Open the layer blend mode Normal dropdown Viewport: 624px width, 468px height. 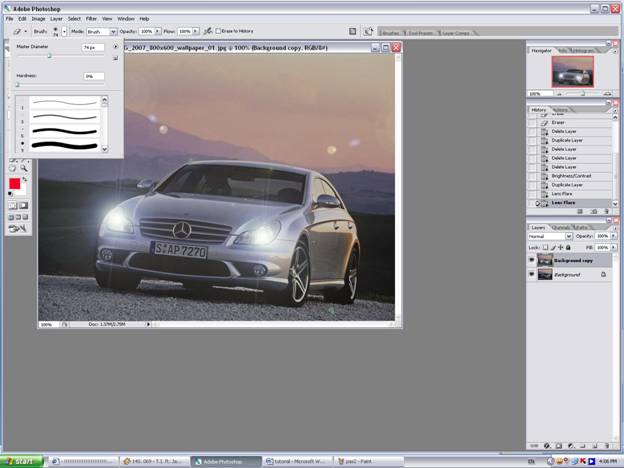(x=550, y=236)
